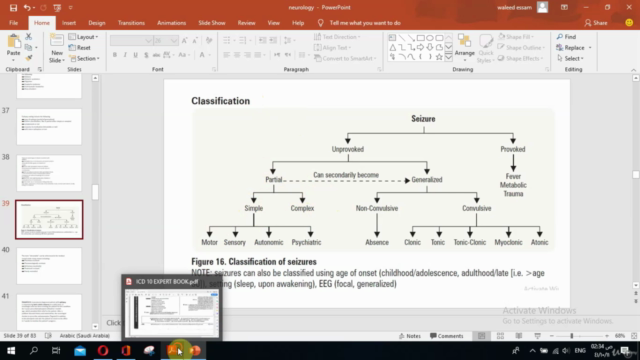The height and width of the screenshot is (360, 640).
Task: Open Windows Start menu
Action: pyautogui.click(x=11, y=351)
